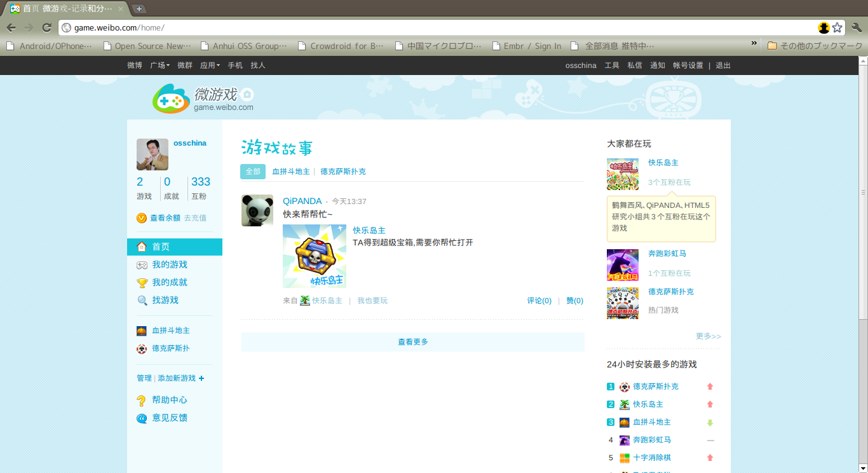Switch to the 血拼斗地主 story tab
The width and height of the screenshot is (868, 473).
[x=291, y=172]
